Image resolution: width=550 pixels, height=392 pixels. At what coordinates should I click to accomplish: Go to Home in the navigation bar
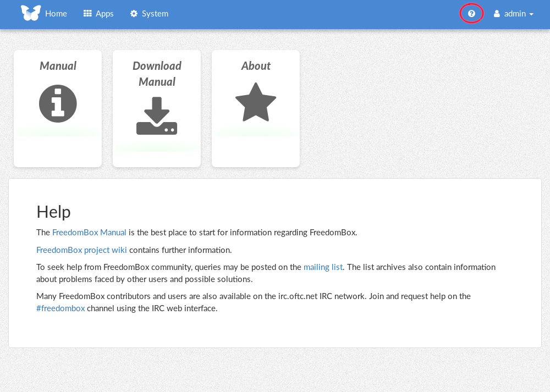[x=56, y=14]
